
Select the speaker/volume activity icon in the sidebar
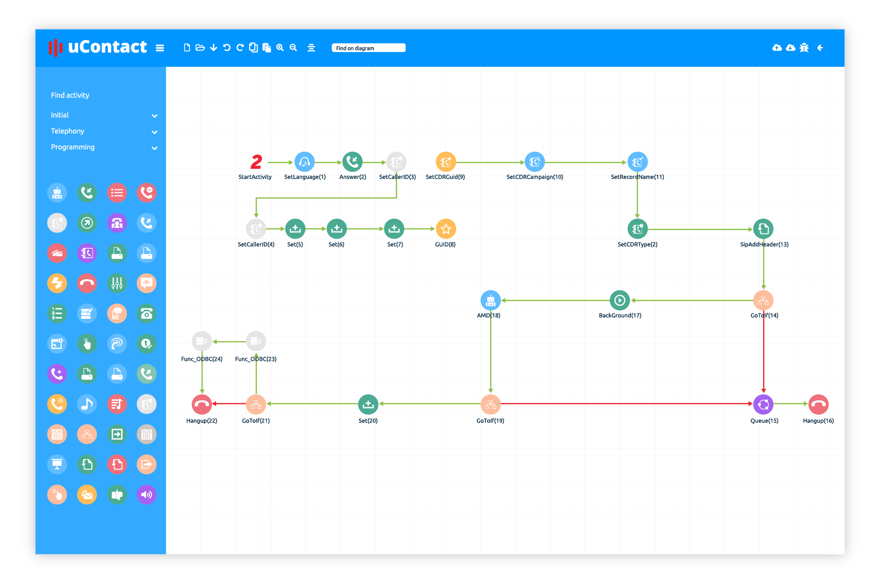click(147, 494)
